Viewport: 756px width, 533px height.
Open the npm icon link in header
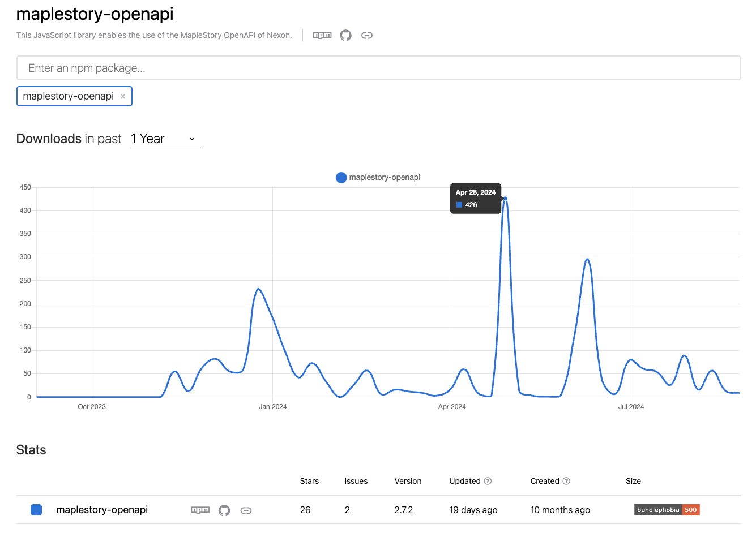(322, 35)
